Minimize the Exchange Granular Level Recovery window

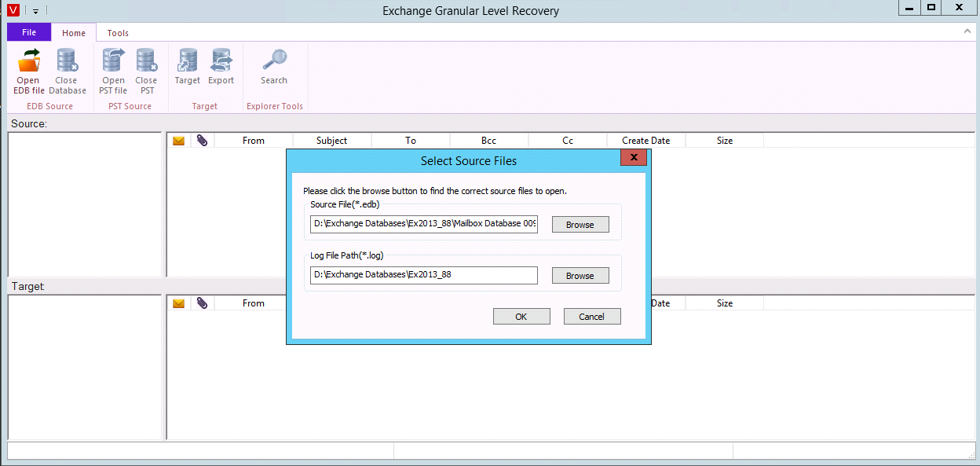point(909,8)
